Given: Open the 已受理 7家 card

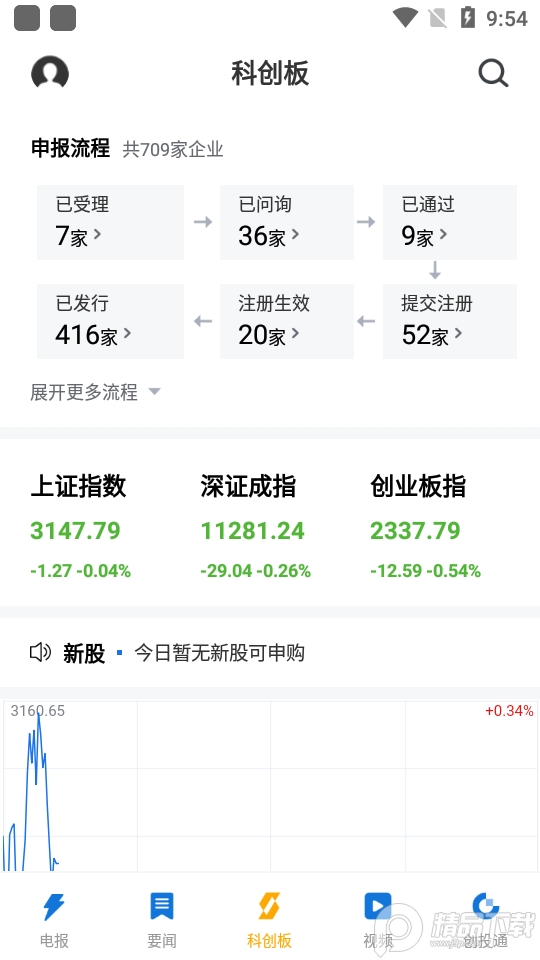Looking at the screenshot, I should click(x=110, y=222).
